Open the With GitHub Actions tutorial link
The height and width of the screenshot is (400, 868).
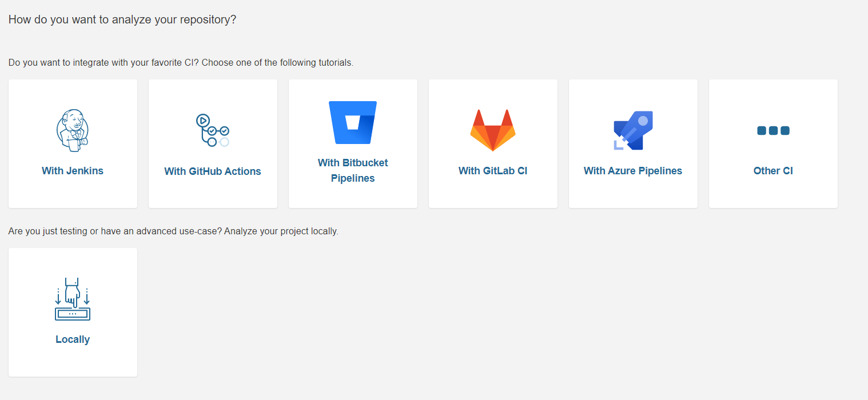click(x=213, y=171)
